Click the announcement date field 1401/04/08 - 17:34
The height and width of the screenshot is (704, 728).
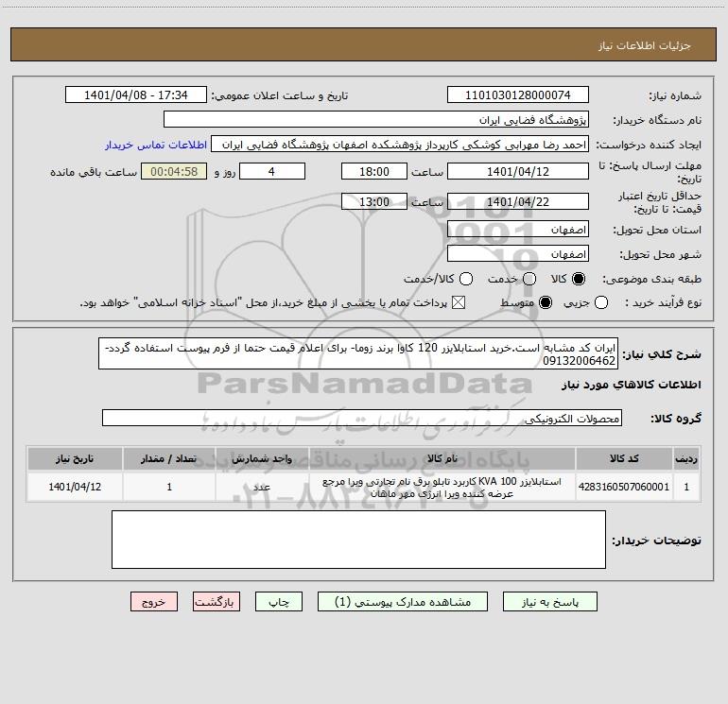[135, 95]
